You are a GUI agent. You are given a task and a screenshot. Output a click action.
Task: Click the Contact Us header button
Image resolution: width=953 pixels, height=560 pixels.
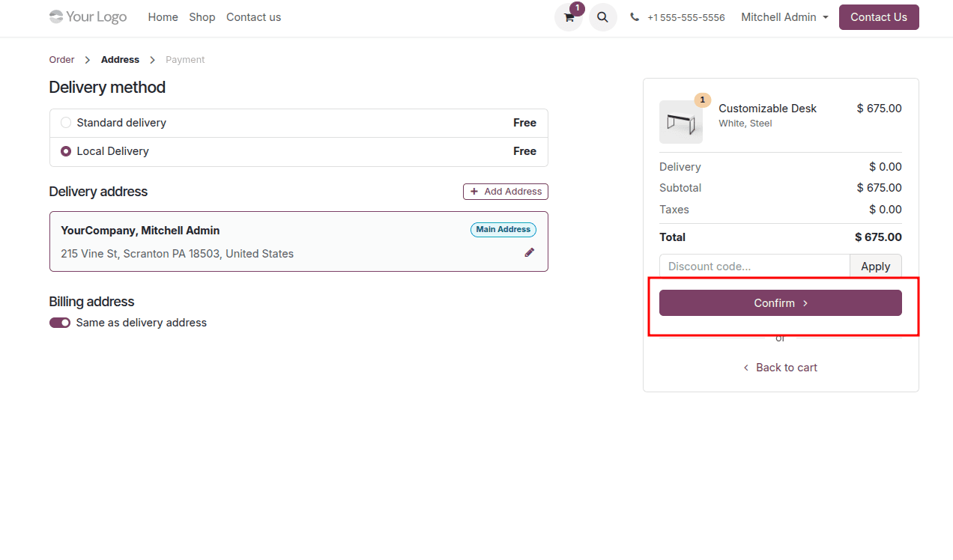879,17
